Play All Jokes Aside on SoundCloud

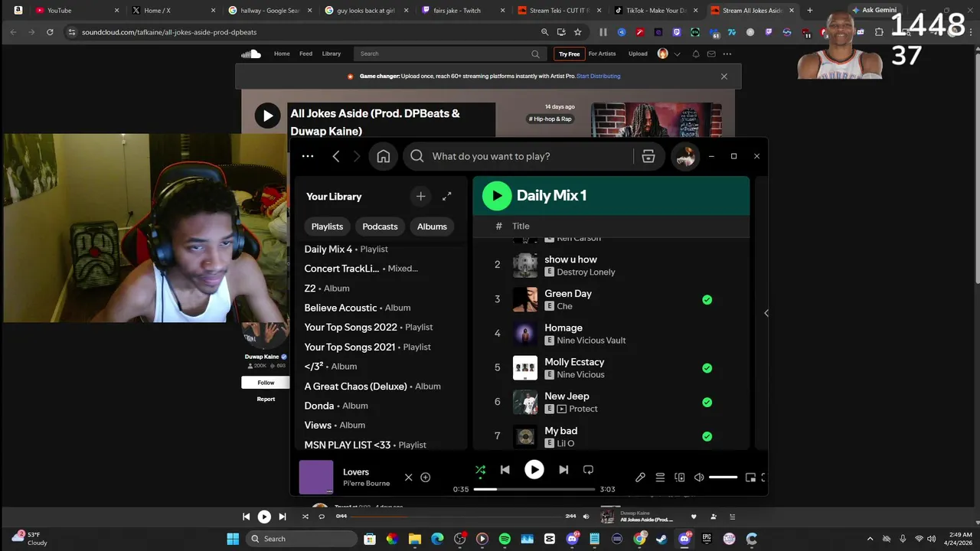coord(267,116)
